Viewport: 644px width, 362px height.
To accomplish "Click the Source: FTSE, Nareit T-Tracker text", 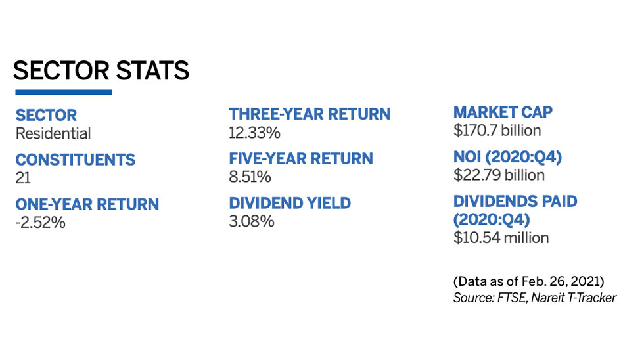I will [535, 298].
